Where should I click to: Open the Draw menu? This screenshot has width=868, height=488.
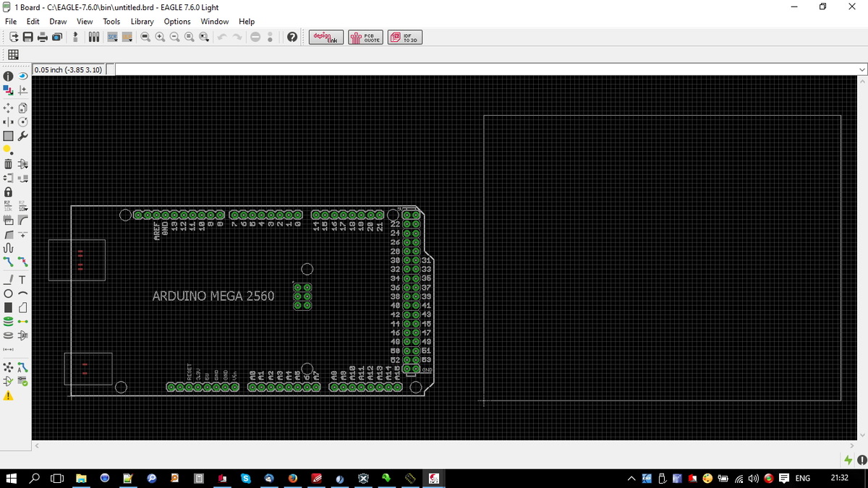tap(58, 22)
